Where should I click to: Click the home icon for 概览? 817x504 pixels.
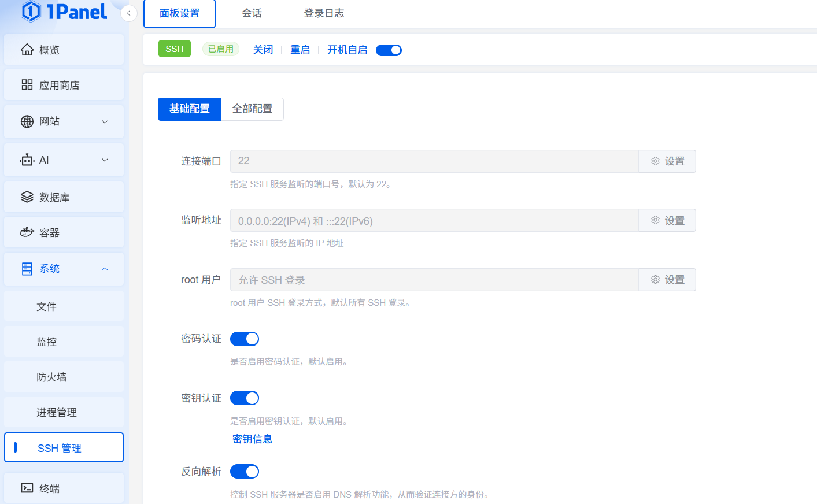tap(27, 50)
